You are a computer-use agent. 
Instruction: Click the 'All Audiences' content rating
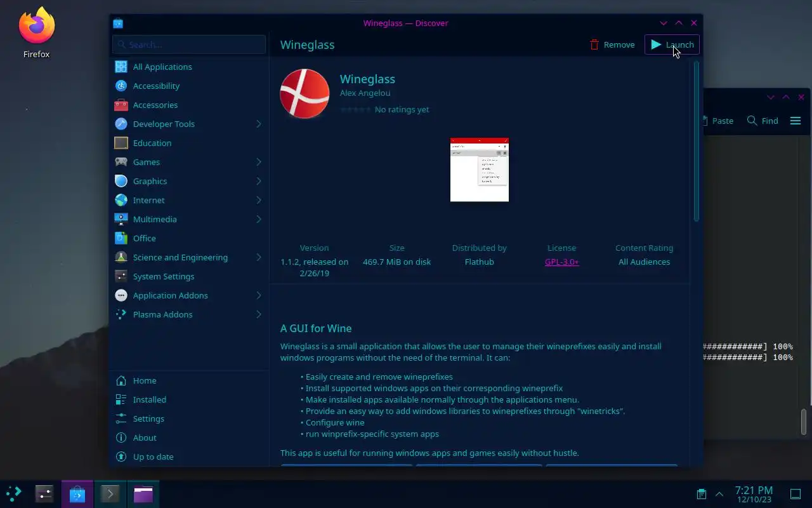click(645, 262)
